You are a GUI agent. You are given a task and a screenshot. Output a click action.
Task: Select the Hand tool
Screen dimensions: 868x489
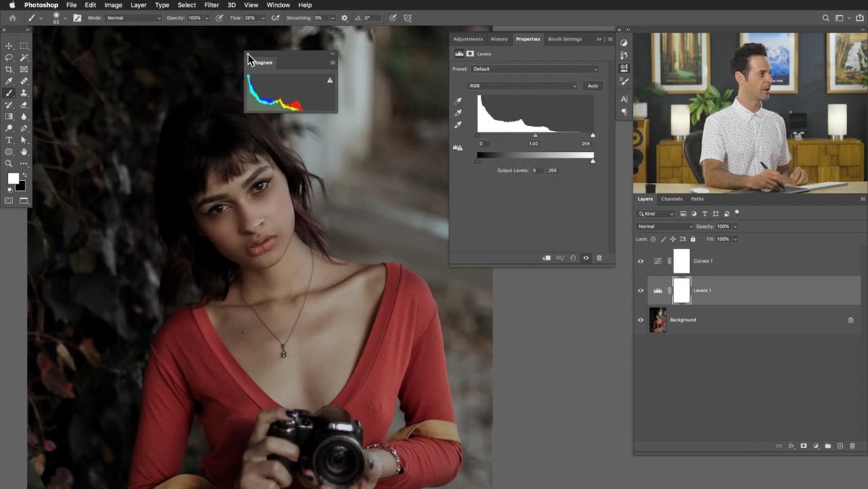24,152
